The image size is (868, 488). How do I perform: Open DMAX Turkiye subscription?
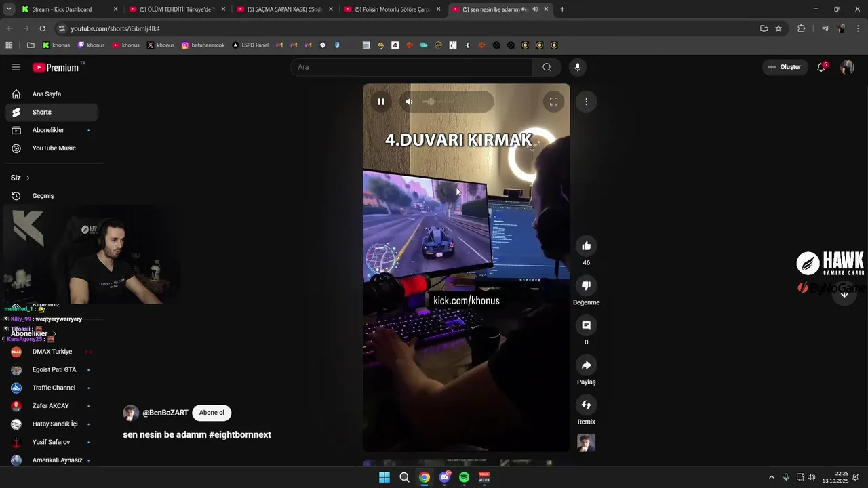(x=52, y=352)
